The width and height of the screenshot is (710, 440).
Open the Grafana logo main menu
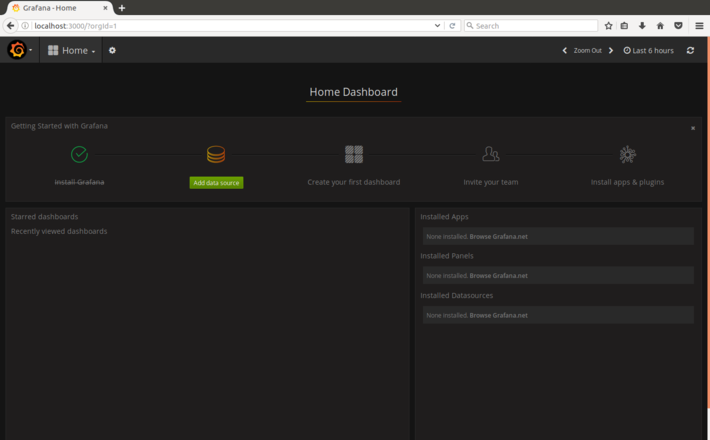(17, 50)
